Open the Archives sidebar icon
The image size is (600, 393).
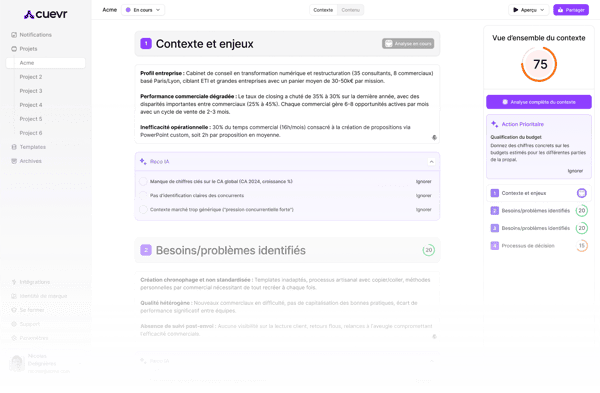coord(14,161)
